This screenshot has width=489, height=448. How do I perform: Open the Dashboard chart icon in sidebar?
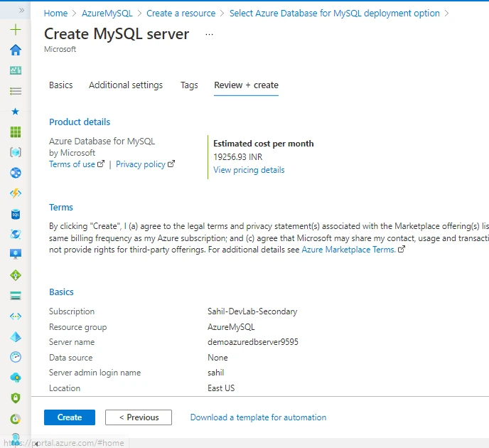16,70
